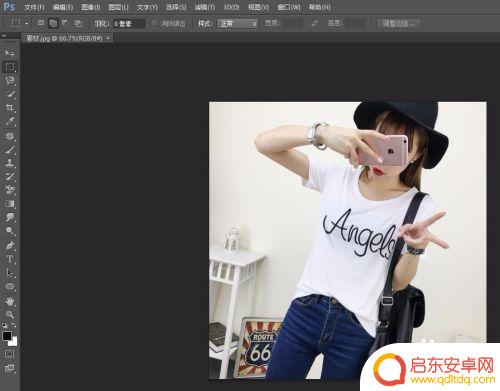
Task: Select the Blur tool
Action: point(10,217)
